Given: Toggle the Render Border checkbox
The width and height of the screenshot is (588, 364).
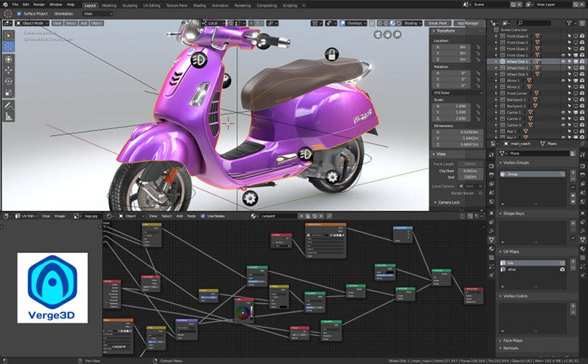Looking at the screenshot, I should point(480,193).
